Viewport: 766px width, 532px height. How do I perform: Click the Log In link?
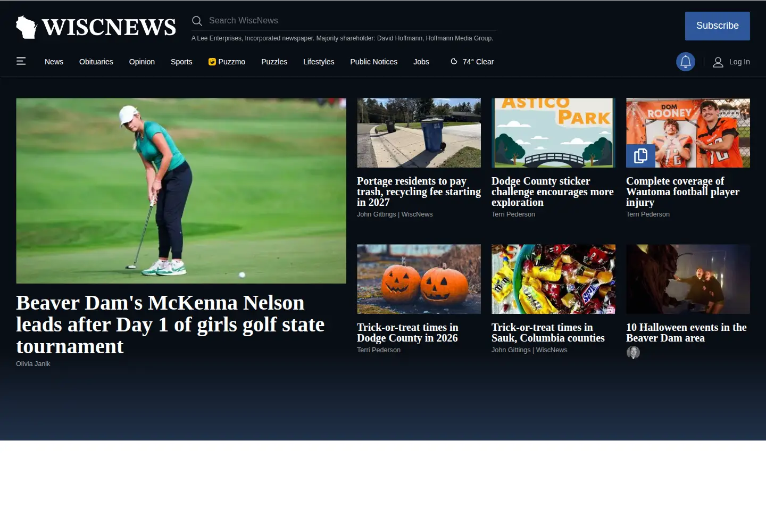(739, 62)
